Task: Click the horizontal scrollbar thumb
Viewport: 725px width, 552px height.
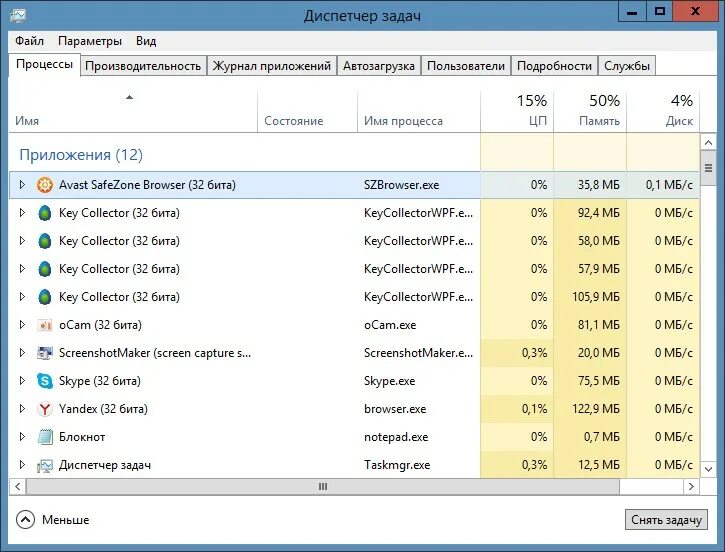Action: [x=323, y=486]
